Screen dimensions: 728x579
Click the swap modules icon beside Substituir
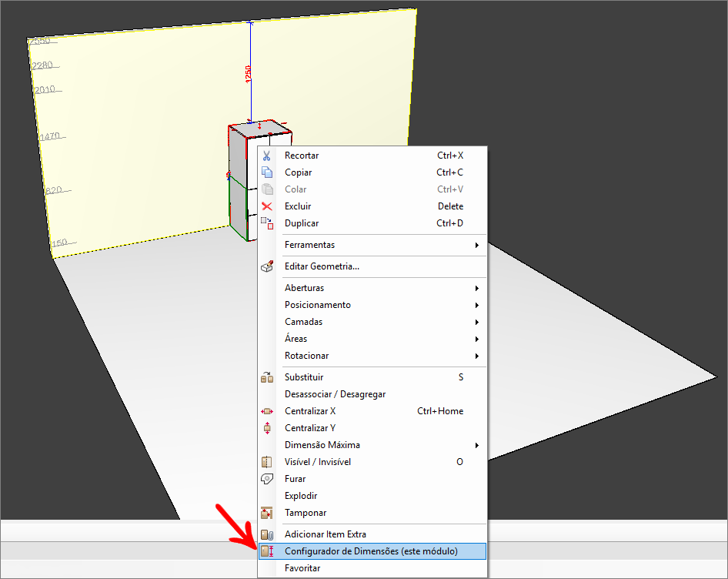tap(267, 377)
